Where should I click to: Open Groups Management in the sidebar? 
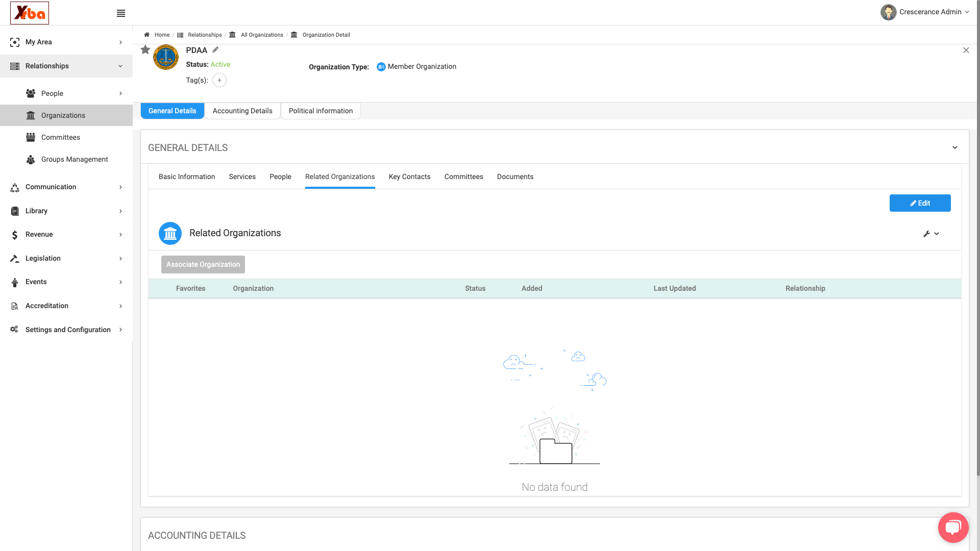66,159
